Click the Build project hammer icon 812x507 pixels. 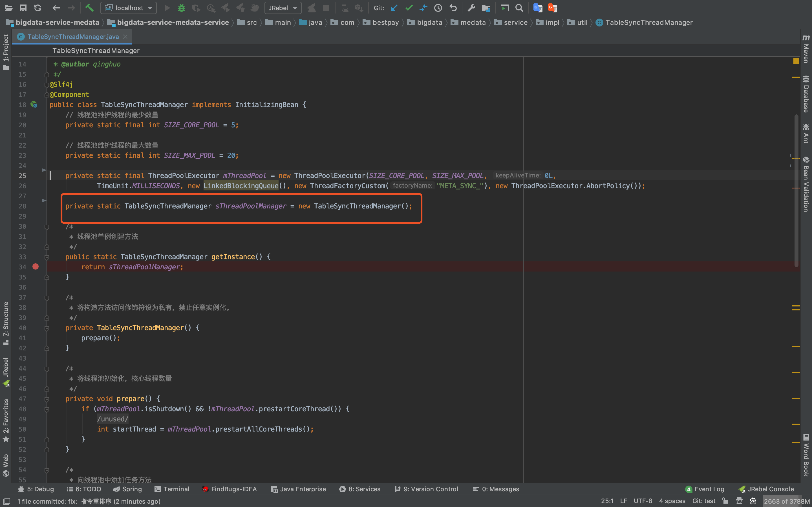click(x=89, y=8)
